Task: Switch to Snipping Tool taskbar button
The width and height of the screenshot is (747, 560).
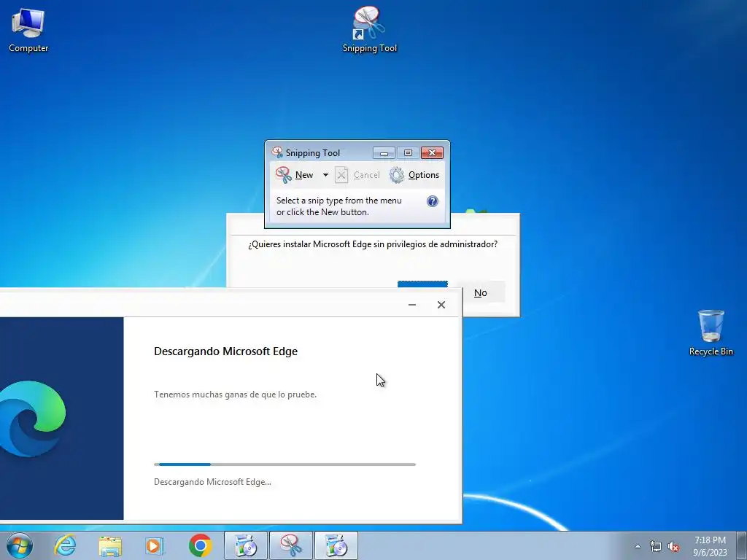Action: pos(291,545)
